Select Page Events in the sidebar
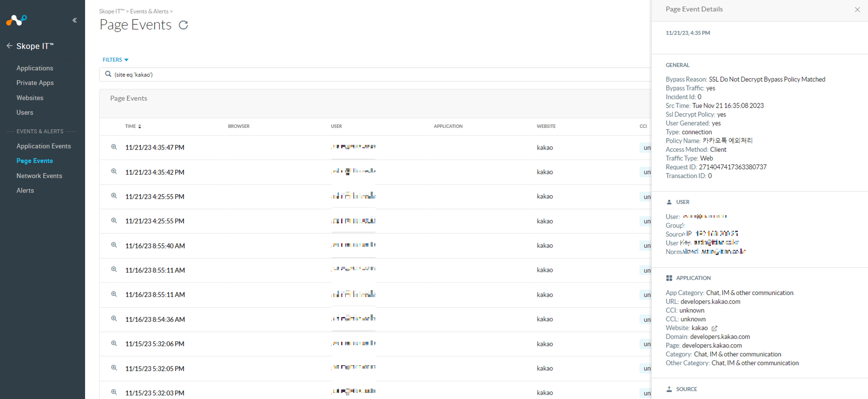This screenshot has width=868, height=399. [35, 161]
